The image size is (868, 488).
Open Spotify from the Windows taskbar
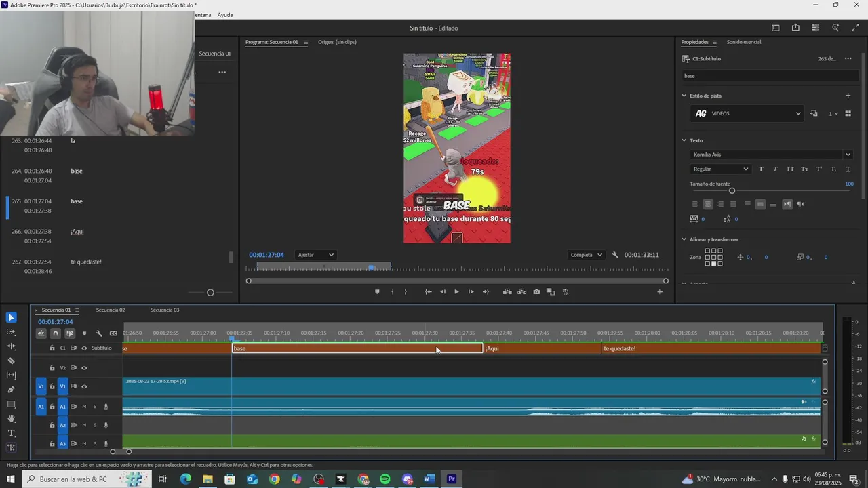tap(385, 479)
